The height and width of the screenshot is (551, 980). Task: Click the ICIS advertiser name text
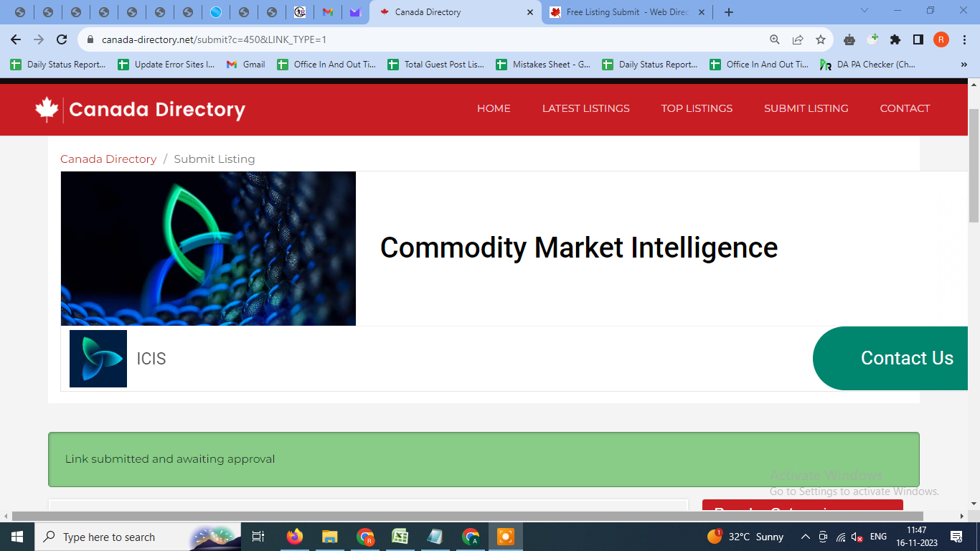click(151, 359)
